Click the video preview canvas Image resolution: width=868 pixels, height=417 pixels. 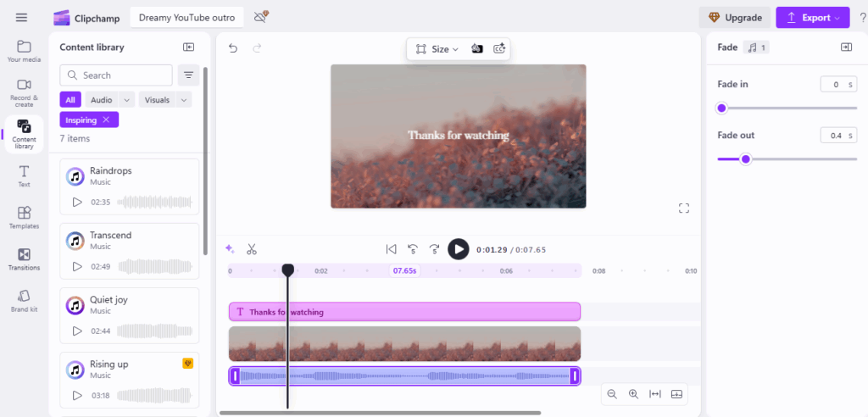(x=459, y=136)
